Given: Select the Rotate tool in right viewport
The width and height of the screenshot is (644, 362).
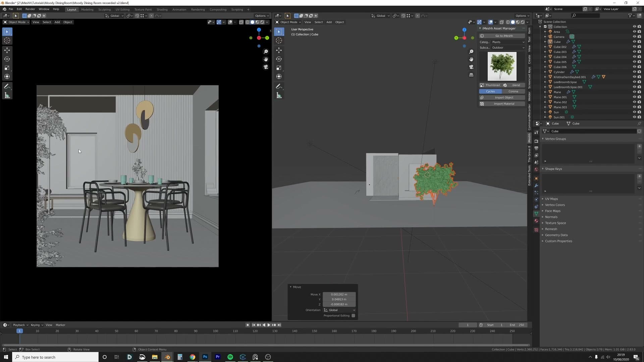Looking at the screenshot, I should click(279, 59).
